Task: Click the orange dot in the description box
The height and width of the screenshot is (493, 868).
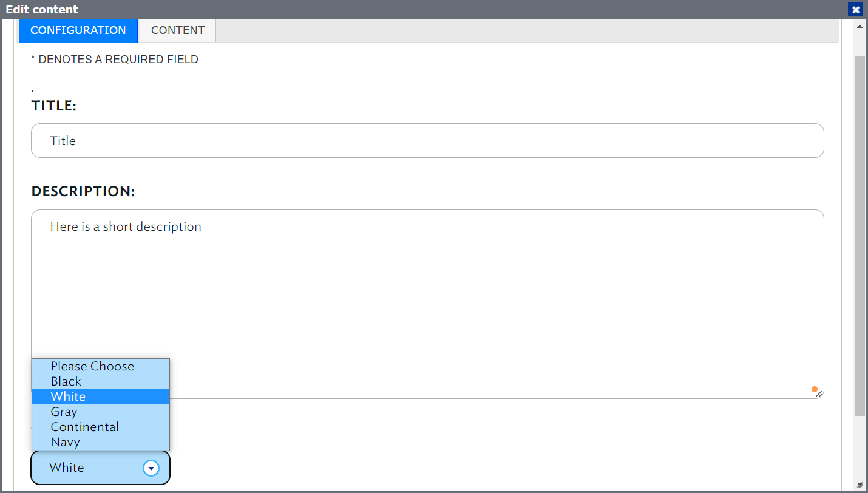Action: coord(815,389)
